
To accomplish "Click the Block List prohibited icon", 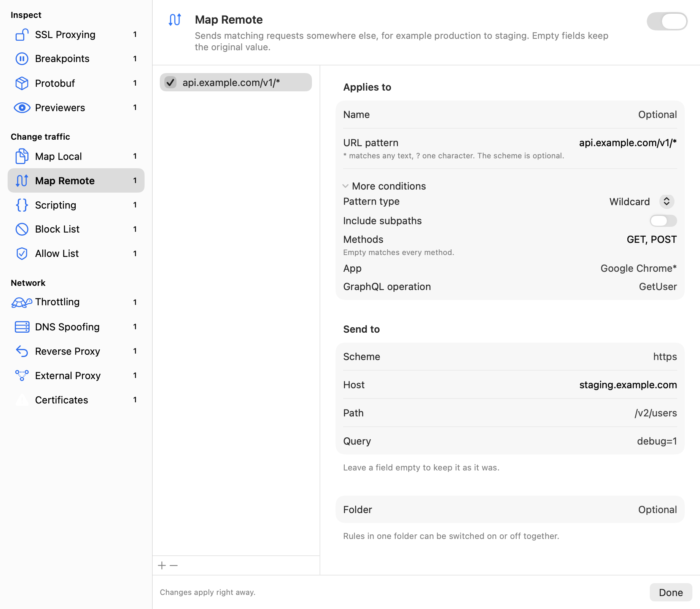I will 22,229.
